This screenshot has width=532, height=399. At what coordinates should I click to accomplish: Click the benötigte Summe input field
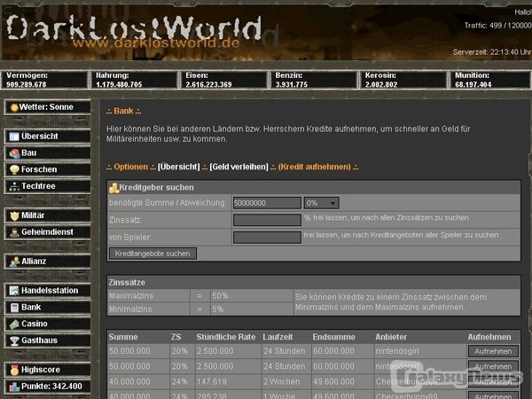(267, 203)
